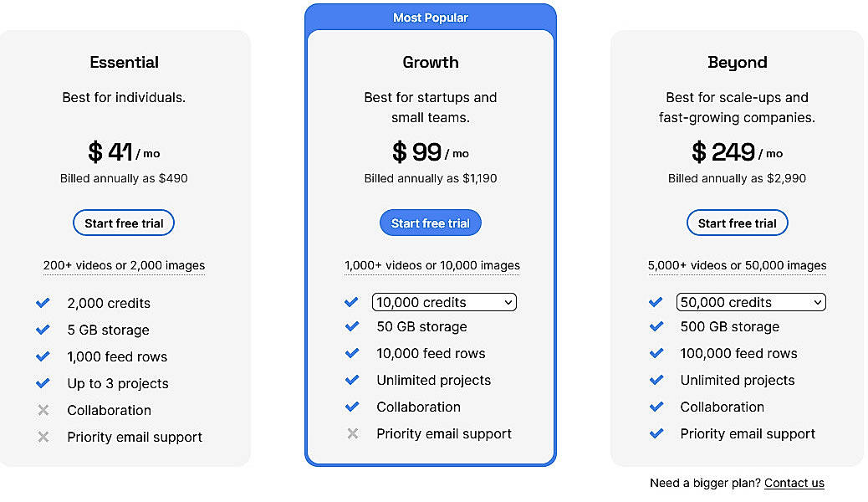
Task: Click the checkmark beside 100,000 feed rows
Action: [x=656, y=353]
